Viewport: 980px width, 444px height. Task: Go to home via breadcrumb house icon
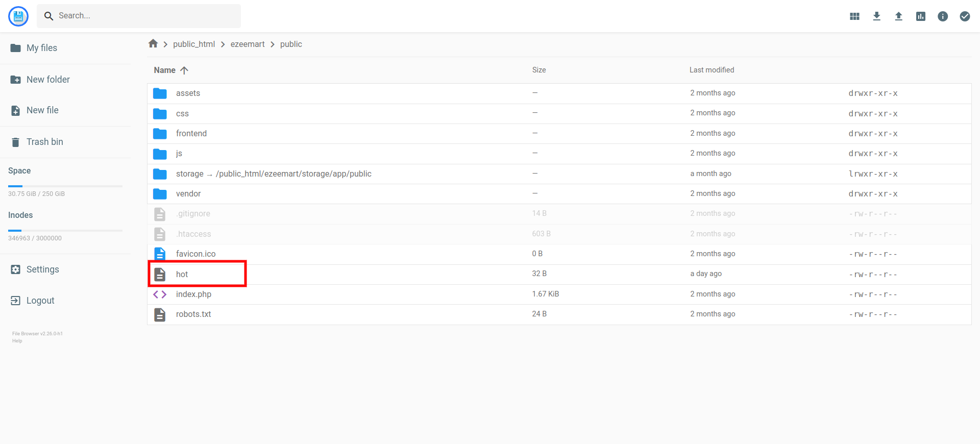[x=153, y=44]
